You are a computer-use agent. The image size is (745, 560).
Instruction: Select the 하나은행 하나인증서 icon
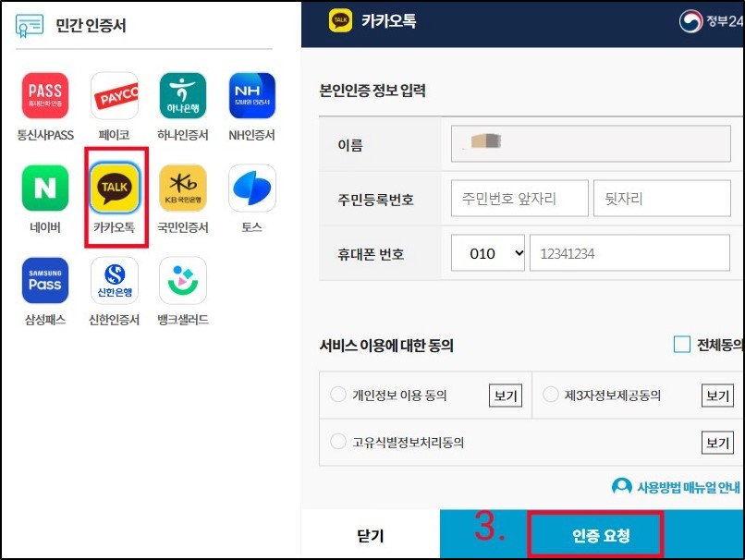(183, 95)
